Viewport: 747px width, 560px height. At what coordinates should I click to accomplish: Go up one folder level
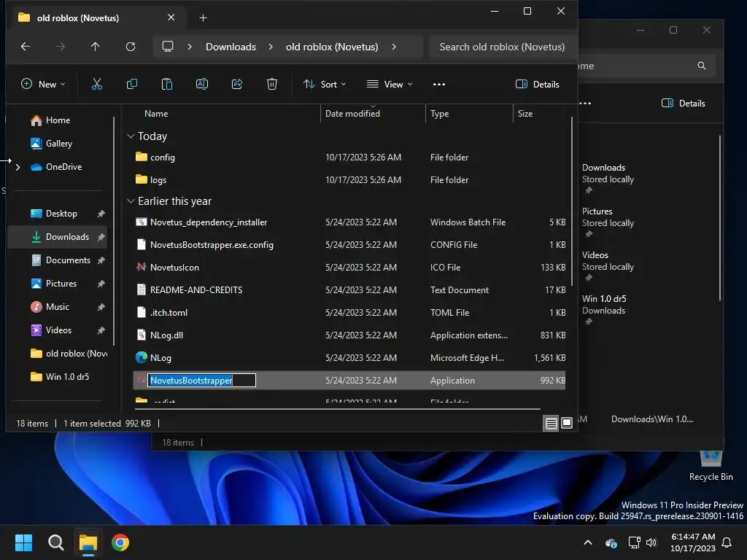click(96, 47)
